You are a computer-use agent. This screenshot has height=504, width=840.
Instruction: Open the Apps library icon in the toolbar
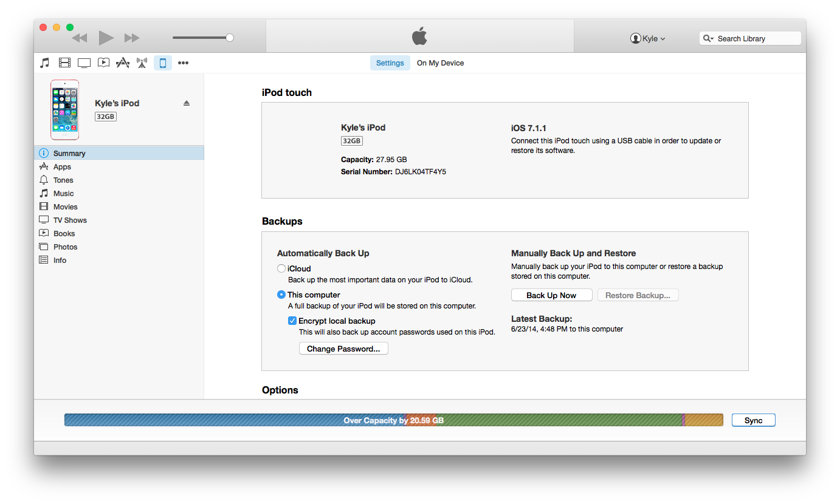tap(123, 63)
